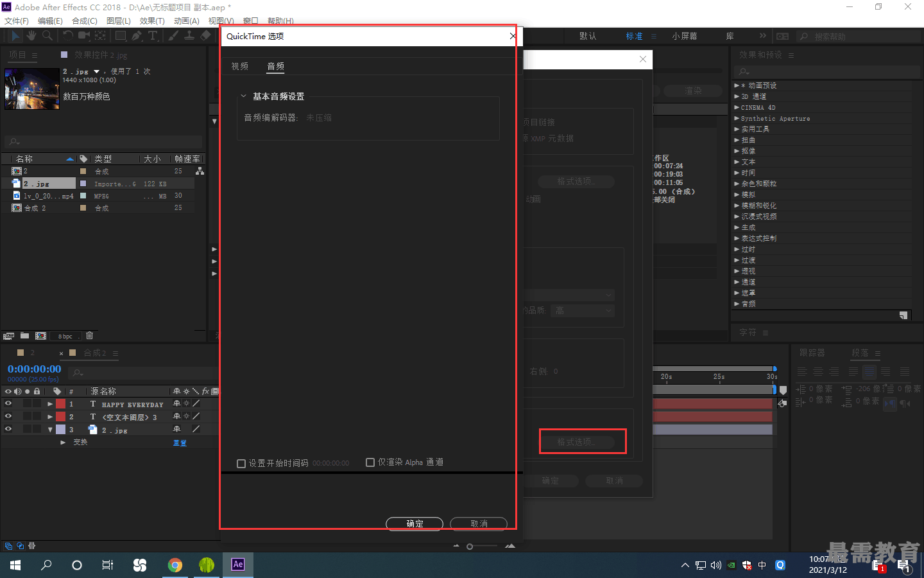
Task: Click the purple label swatch of 2.jpg project item
Action: point(83,184)
